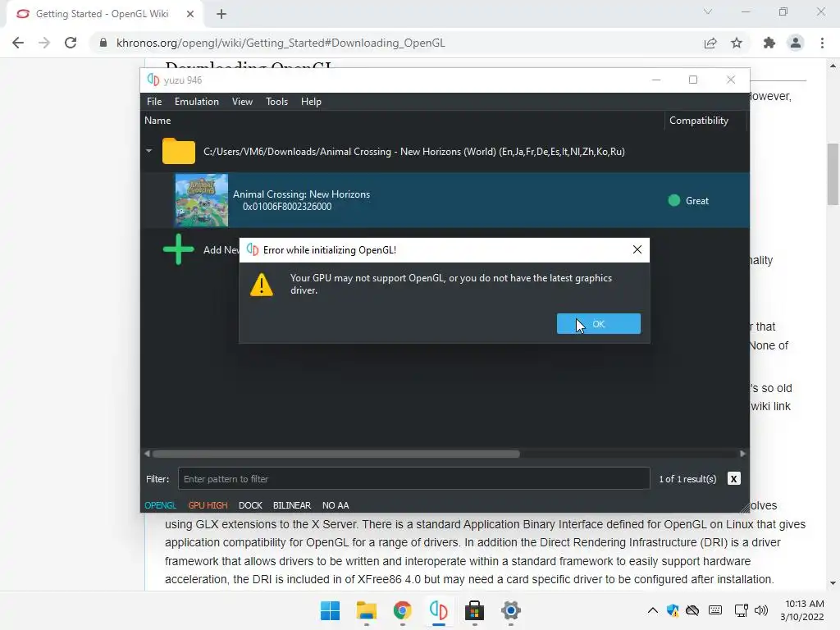Image resolution: width=840 pixels, height=630 pixels.
Task: Open File Explorer from taskbar
Action: [x=367, y=610]
